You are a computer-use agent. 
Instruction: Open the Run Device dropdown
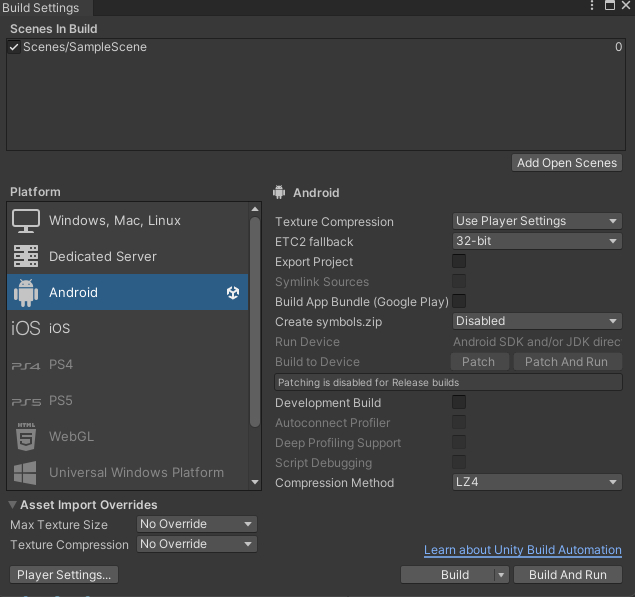537,342
